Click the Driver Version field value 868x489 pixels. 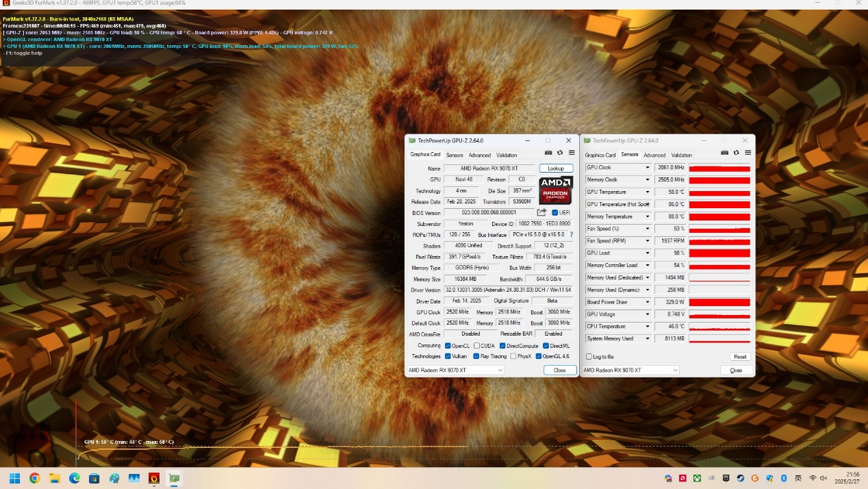[509, 290]
